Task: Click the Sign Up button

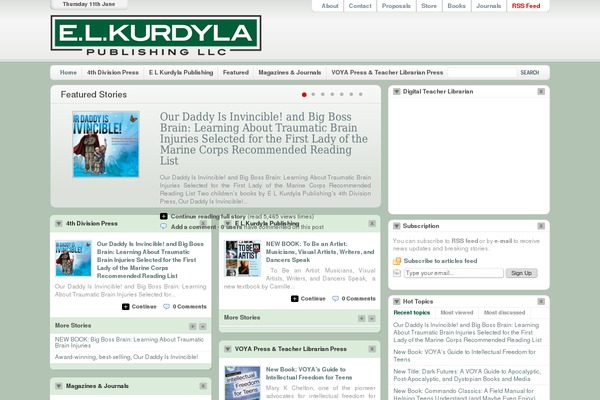Action: click(522, 273)
